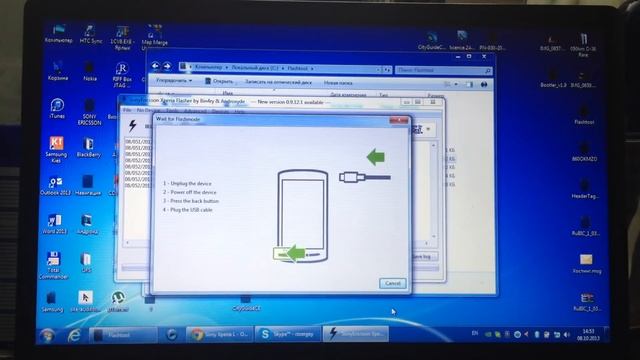
Task: Open the Flashtool desktop shortcut at right
Action: (584, 114)
